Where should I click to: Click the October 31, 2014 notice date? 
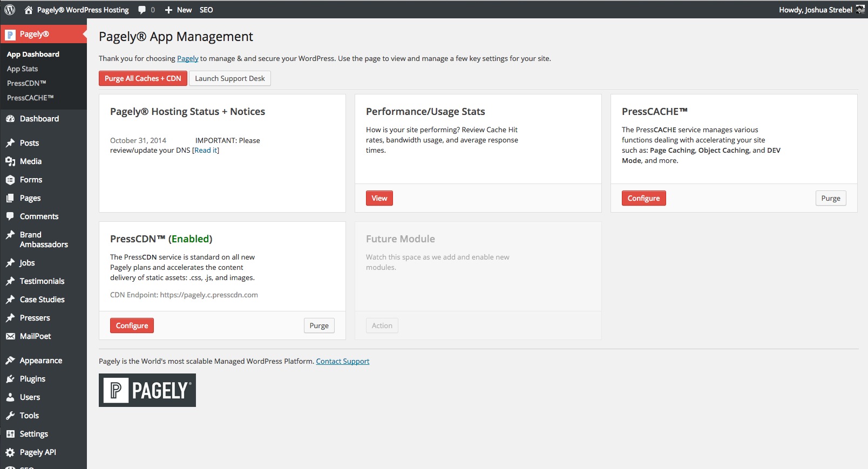(x=138, y=140)
